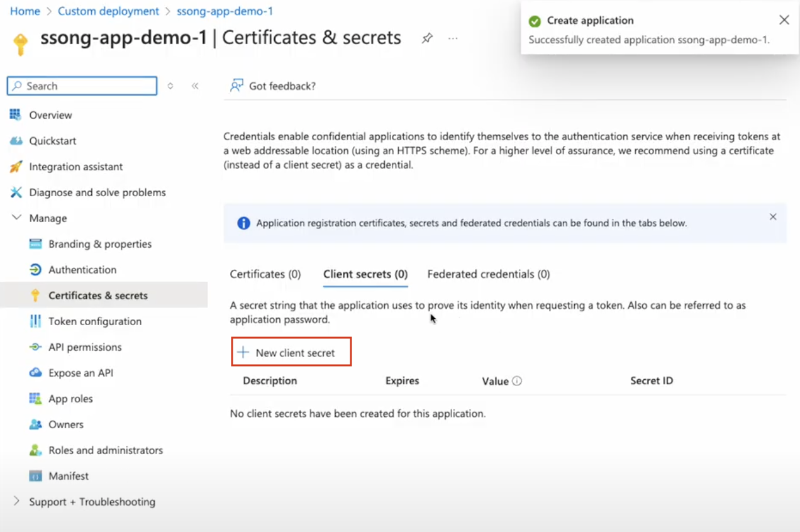
Task: Open the Manifest editor
Action: click(x=69, y=475)
